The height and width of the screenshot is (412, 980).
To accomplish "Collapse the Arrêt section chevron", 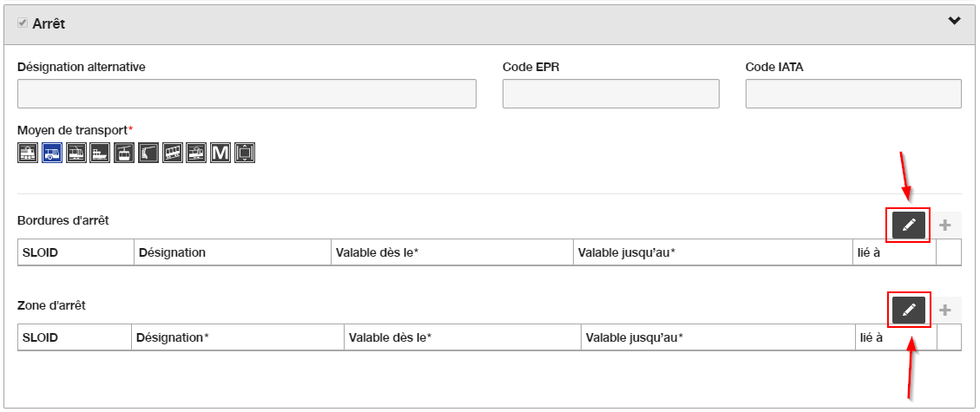I will click(x=954, y=21).
